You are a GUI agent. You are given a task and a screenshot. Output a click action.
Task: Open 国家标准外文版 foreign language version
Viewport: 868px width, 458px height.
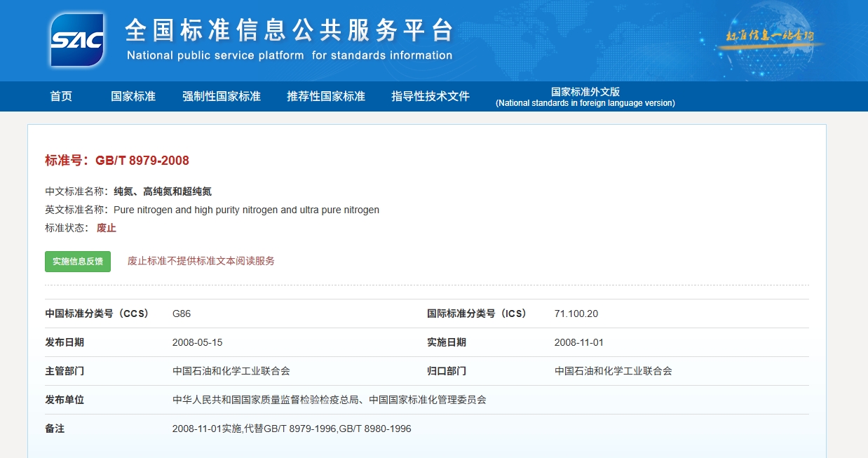pyautogui.click(x=585, y=97)
